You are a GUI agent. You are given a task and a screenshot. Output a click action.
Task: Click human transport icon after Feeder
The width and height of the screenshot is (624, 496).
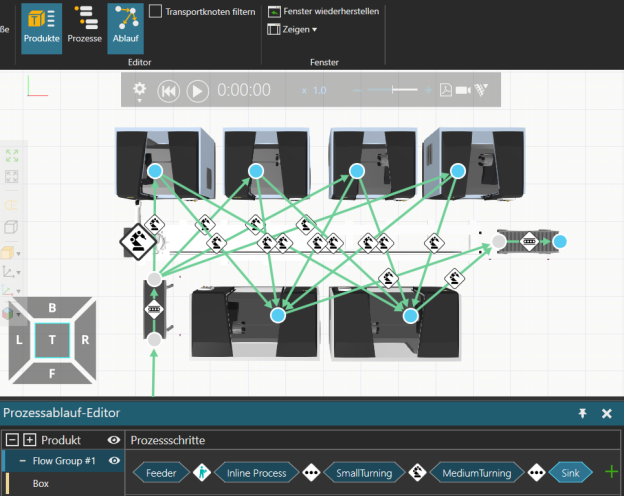pos(202,473)
